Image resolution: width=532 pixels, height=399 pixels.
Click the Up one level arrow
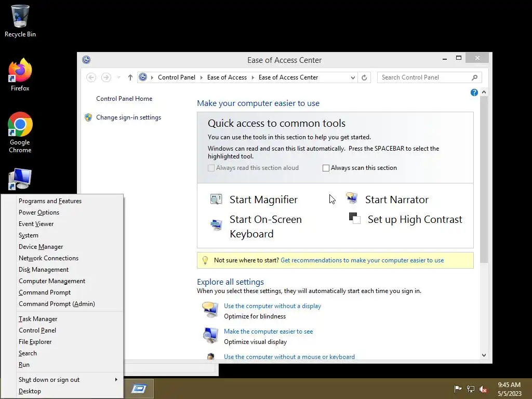click(130, 77)
